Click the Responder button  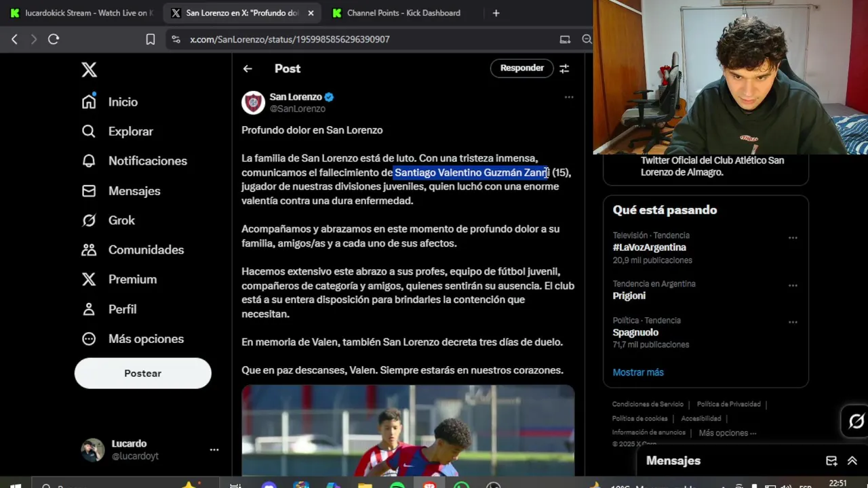coord(522,68)
